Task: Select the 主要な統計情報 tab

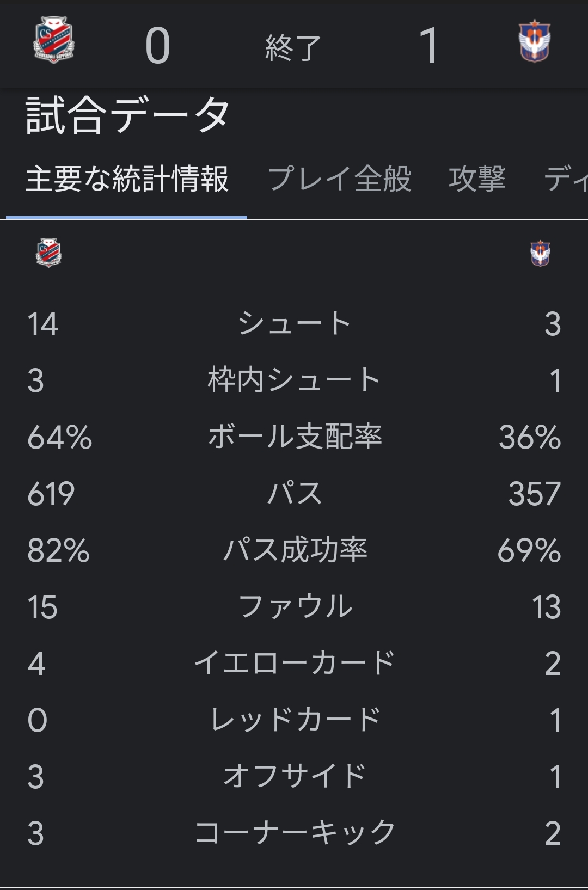Action: 127,179
